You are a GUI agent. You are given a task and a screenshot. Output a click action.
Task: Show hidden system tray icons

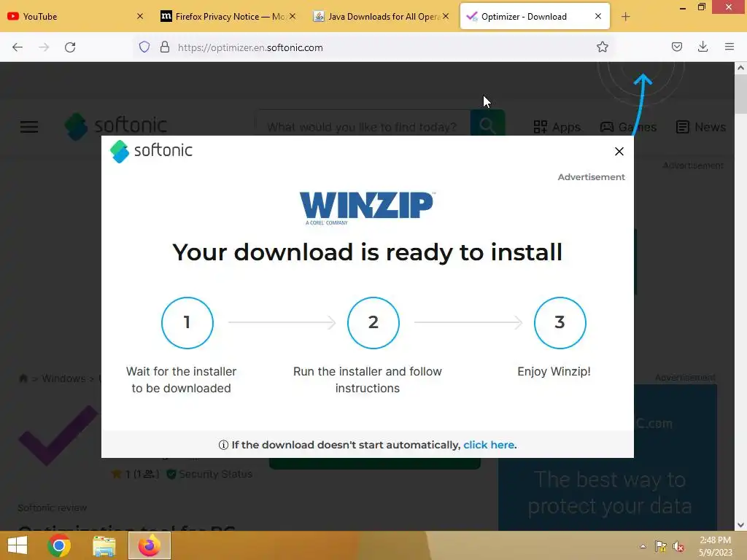(x=643, y=546)
